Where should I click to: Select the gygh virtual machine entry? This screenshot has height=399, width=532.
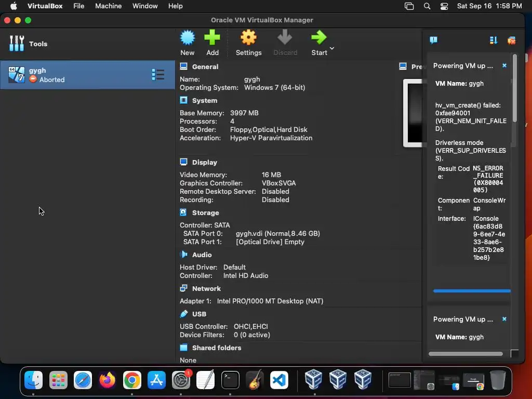pyautogui.click(x=87, y=75)
